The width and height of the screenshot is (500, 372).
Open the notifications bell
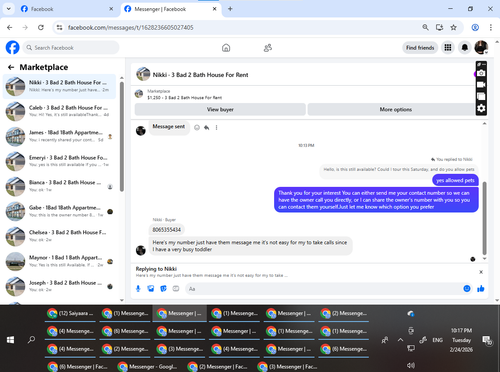pyautogui.click(x=465, y=48)
